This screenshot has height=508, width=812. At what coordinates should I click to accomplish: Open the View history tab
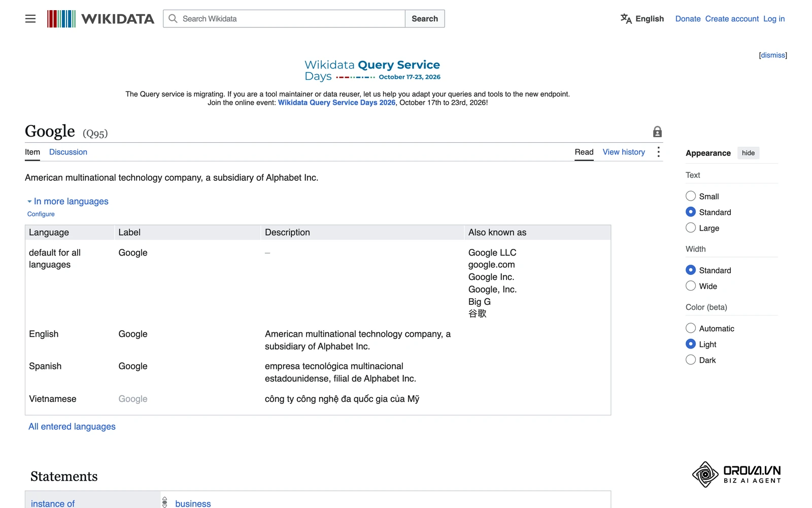[x=624, y=152]
